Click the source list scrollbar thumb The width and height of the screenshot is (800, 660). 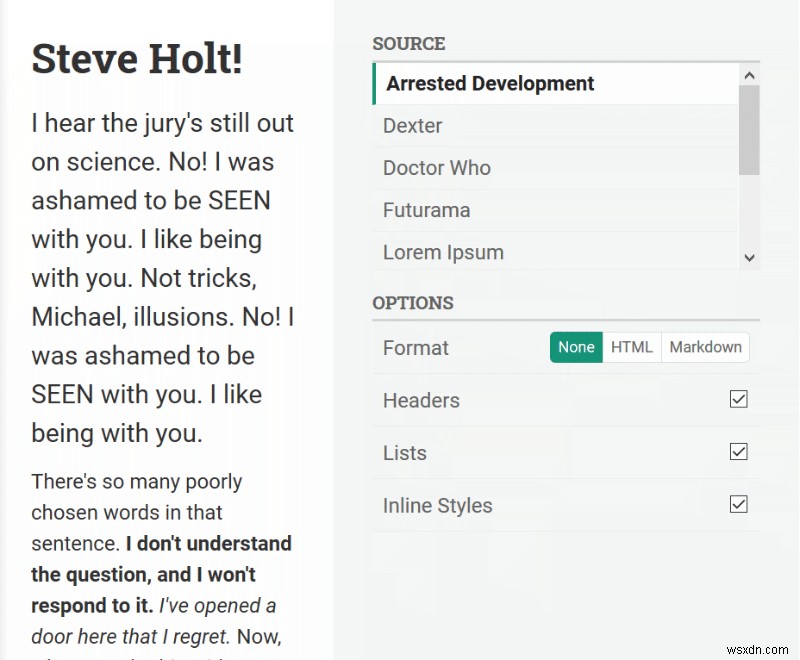point(750,130)
